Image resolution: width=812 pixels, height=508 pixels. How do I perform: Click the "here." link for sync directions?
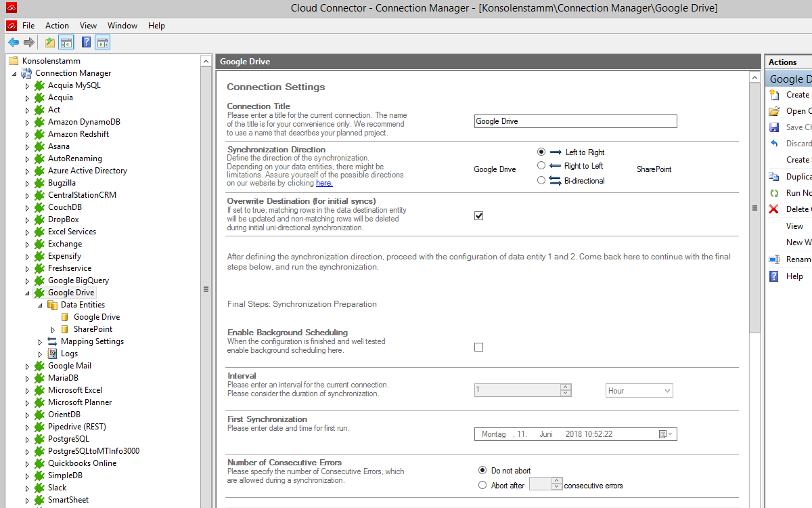324,183
